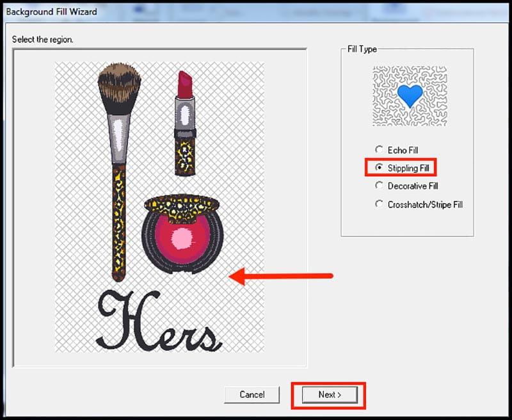Screen dimensions: 512x420
Task: Click the 'Select the region.' label
Action: (43, 40)
